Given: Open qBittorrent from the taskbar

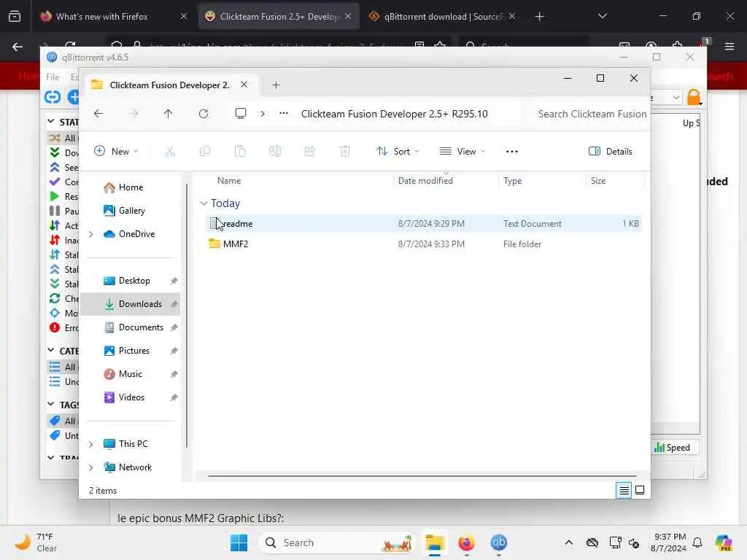Looking at the screenshot, I should click(498, 542).
